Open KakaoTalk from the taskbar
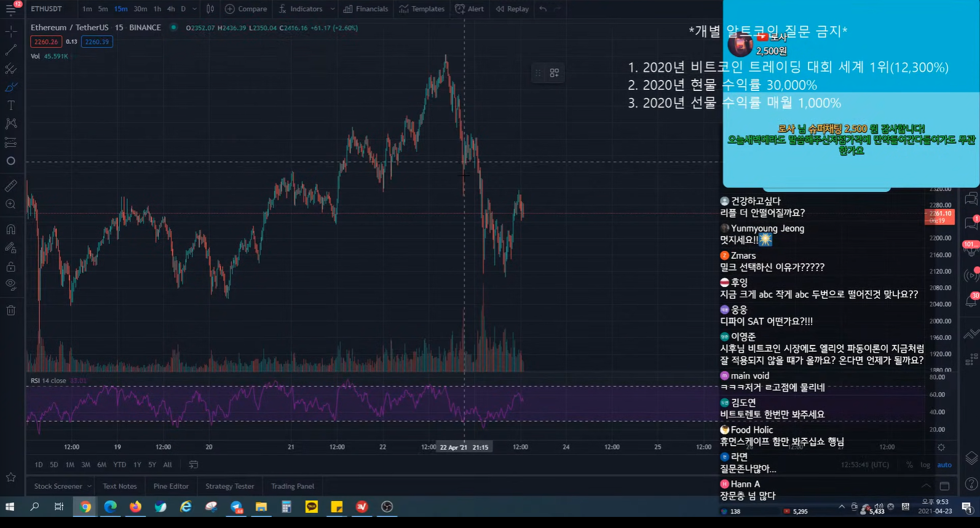Screen dimensions: 980x528 click(x=312, y=506)
